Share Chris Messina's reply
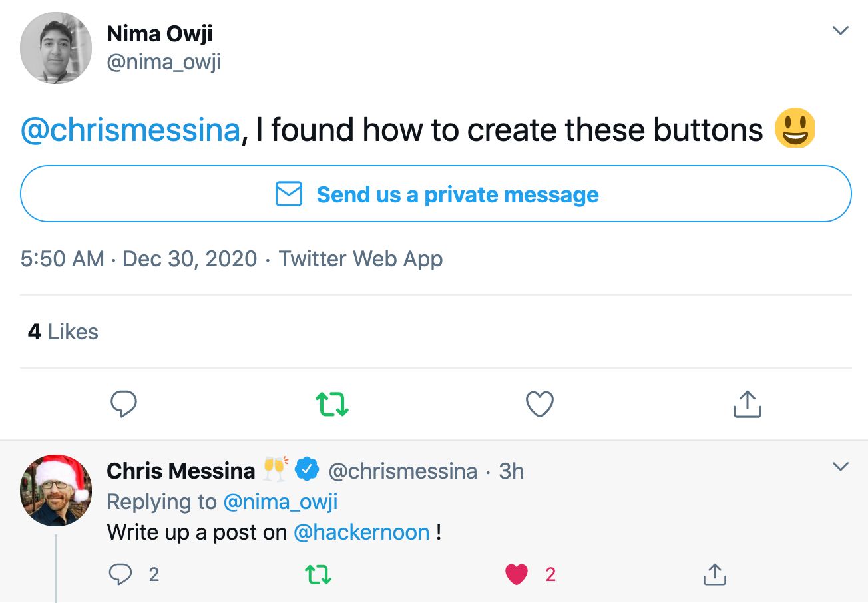 point(714,574)
